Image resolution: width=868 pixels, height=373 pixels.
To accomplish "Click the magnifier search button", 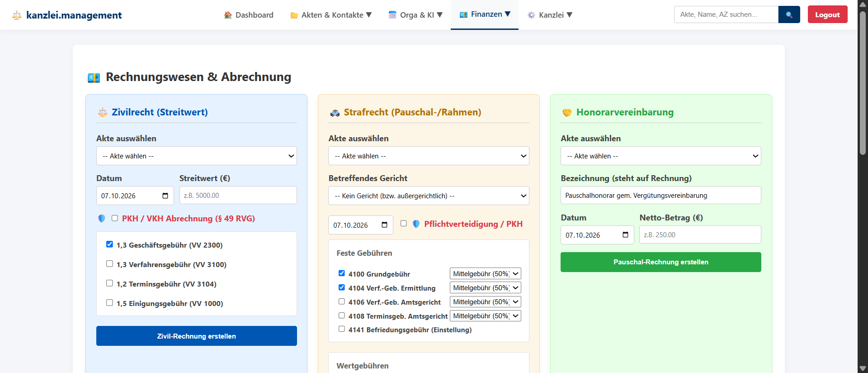I will tap(789, 14).
